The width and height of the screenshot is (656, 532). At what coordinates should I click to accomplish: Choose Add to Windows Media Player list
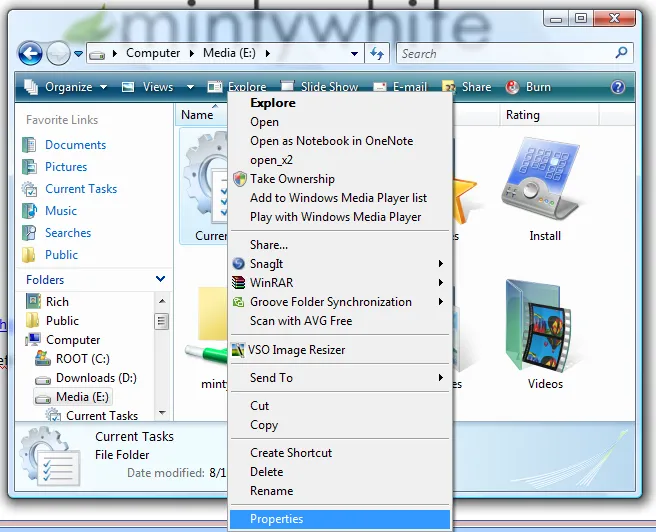click(341, 198)
